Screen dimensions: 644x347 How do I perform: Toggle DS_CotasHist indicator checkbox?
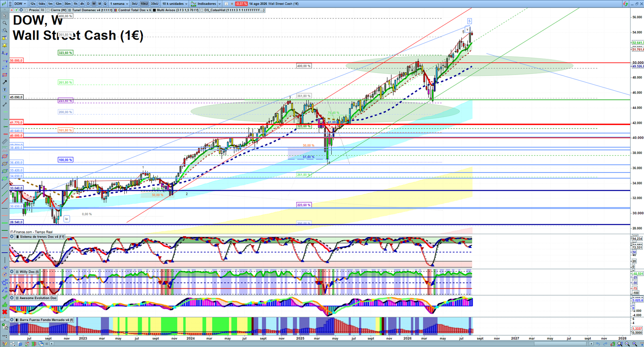(202, 10)
